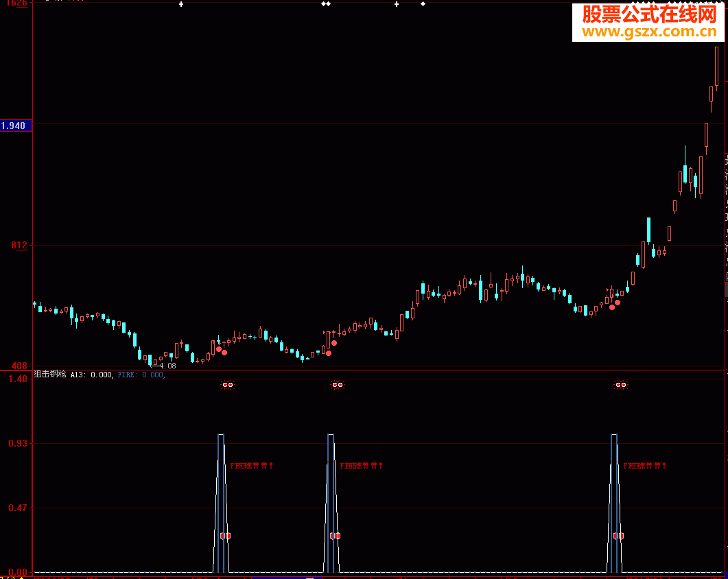Click red hexagon marker on second FIRE spike
The image size is (728, 579).
pos(335,536)
